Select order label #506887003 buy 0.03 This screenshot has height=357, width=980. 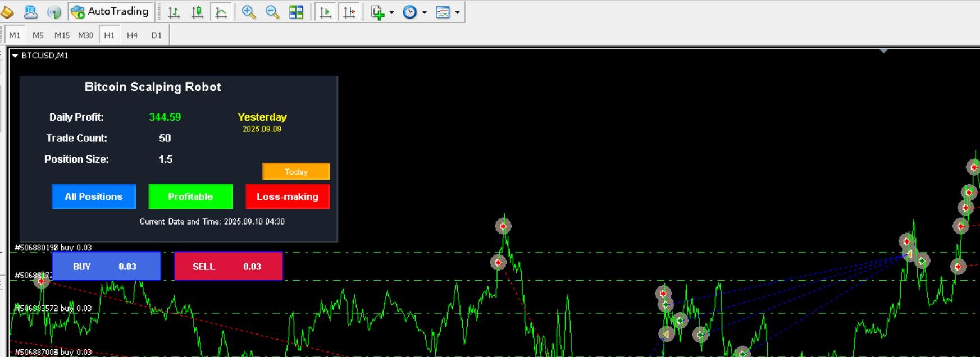[x=53, y=352]
